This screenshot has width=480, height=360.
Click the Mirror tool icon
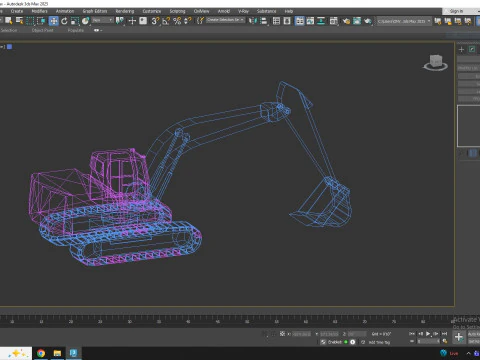point(253,21)
